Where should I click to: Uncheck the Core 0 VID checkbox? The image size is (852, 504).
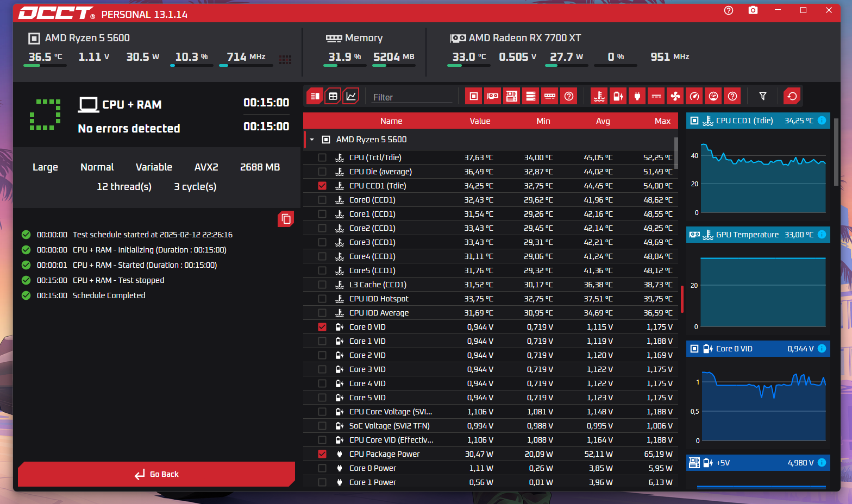pyautogui.click(x=322, y=327)
